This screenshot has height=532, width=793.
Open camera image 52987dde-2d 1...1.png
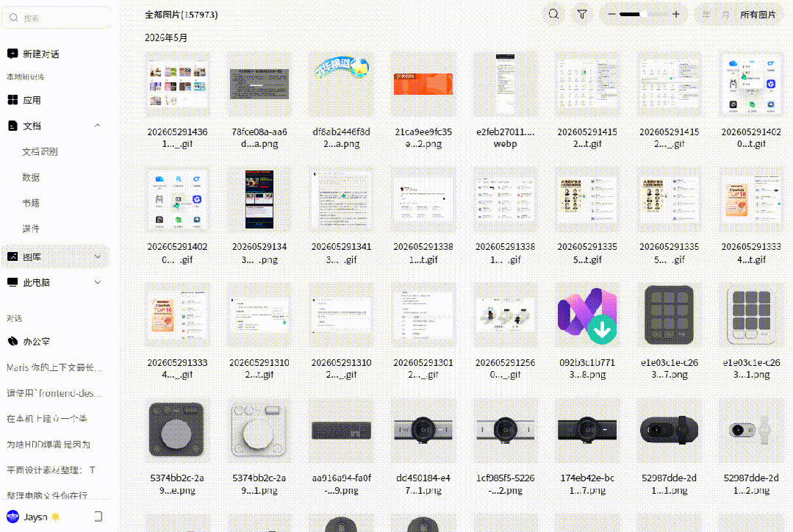pyautogui.click(x=669, y=430)
